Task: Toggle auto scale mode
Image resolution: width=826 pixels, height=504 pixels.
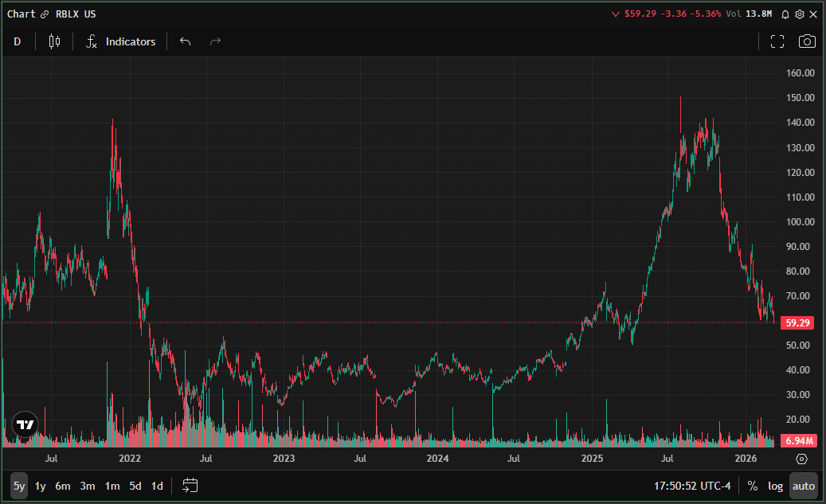Action: (804, 486)
